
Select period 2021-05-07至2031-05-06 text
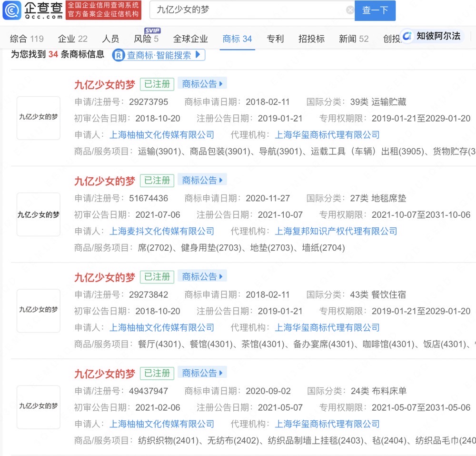coord(421,407)
